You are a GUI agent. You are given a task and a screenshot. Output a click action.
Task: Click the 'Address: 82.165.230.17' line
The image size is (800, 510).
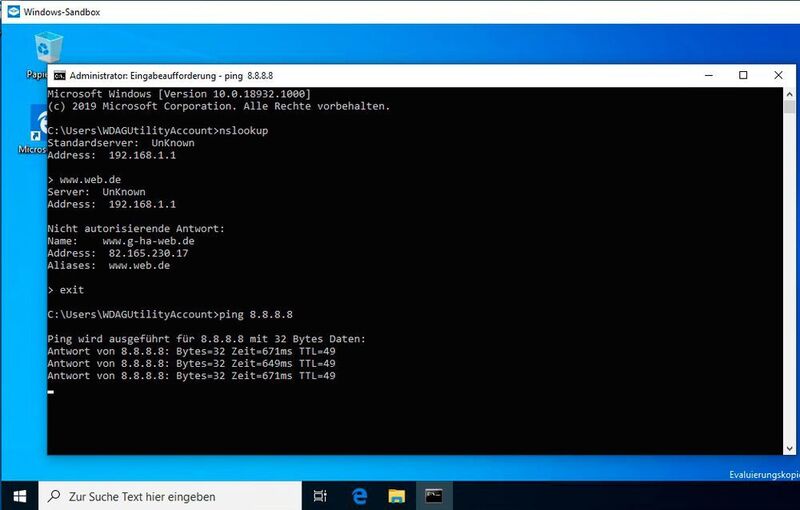(x=118, y=253)
